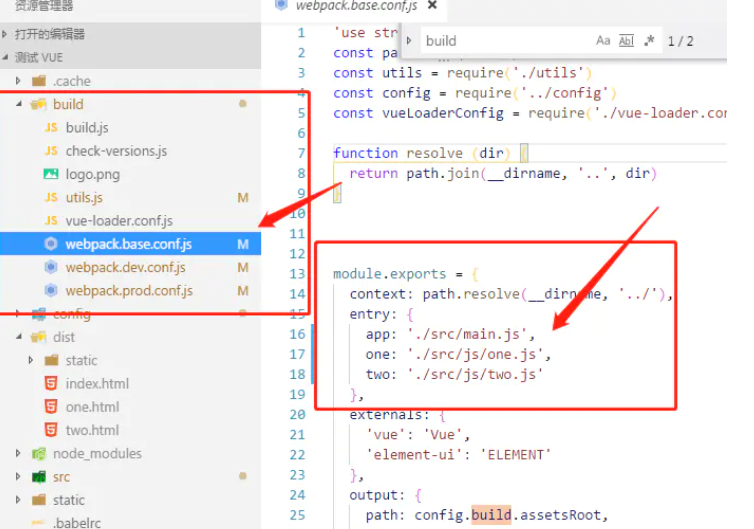Click line number 16 in gutter
The height and width of the screenshot is (529, 754).
coord(298,334)
